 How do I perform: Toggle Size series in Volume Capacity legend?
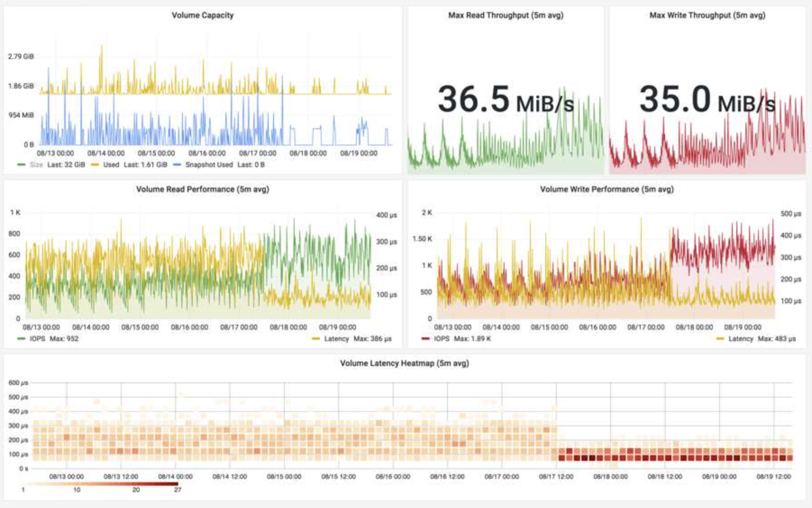point(36,165)
